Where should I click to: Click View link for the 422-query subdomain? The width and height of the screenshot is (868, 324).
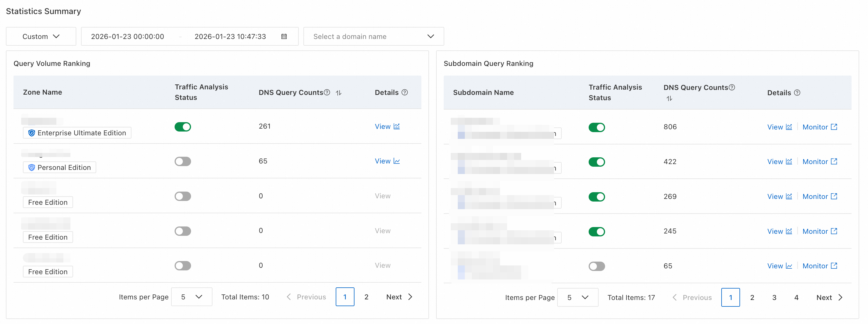click(775, 161)
